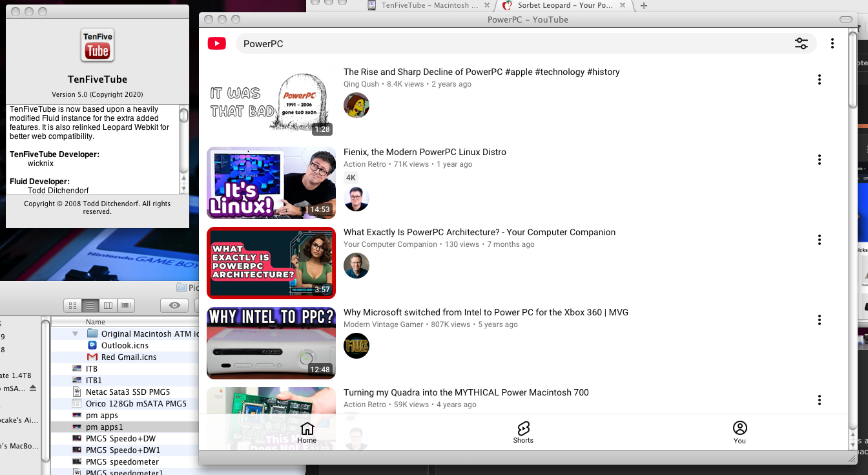This screenshot has width=868, height=475.
Task: Switch to the "TenFiveTube – Macintosh" browser tab
Action: pos(429,5)
